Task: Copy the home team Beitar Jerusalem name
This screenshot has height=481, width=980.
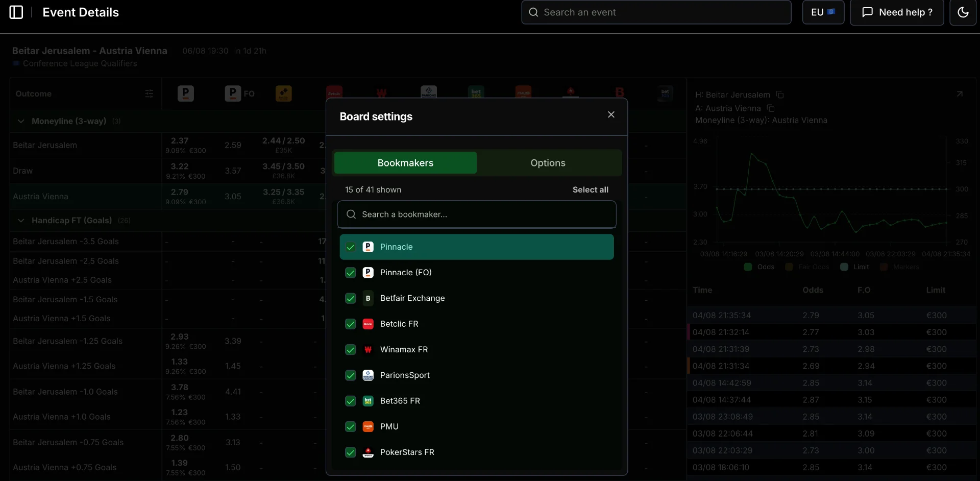Action: 780,94
